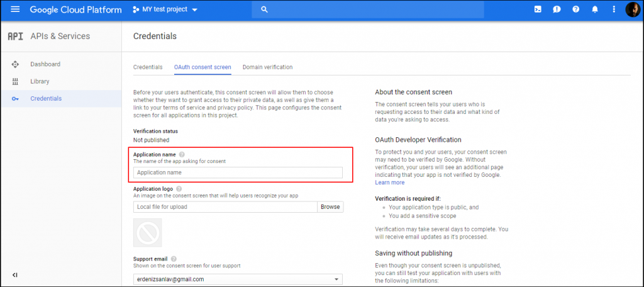644x287 pixels.
Task: Click the Application name help icon
Action: click(182, 155)
